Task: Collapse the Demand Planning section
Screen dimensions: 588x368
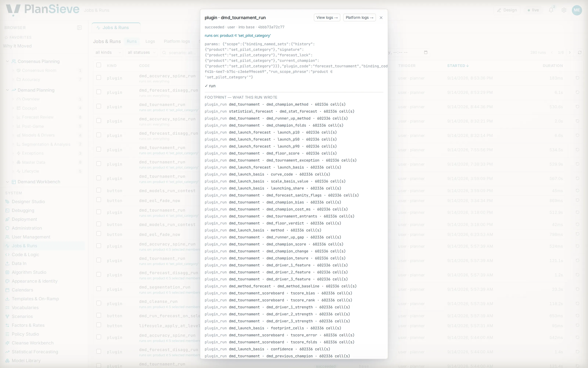Action: pyautogui.click(x=8, y=90)
